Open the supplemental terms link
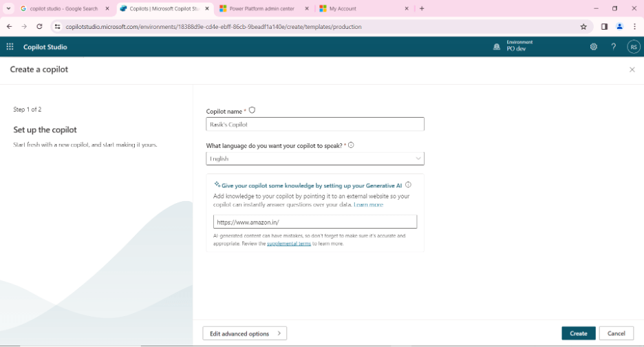This screenshot has width=644, height=347. pos(289,244)
